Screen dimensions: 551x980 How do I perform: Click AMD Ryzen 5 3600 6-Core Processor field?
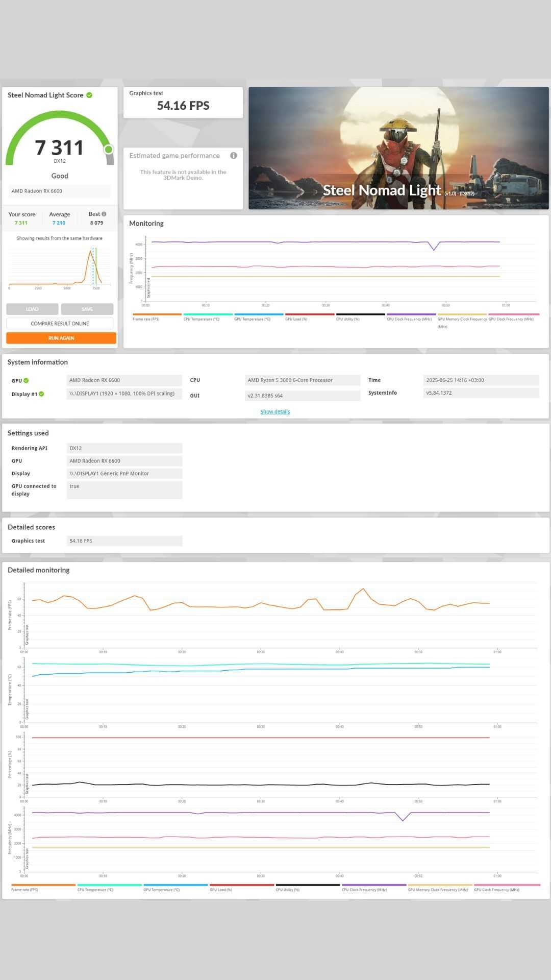[303, 380]
